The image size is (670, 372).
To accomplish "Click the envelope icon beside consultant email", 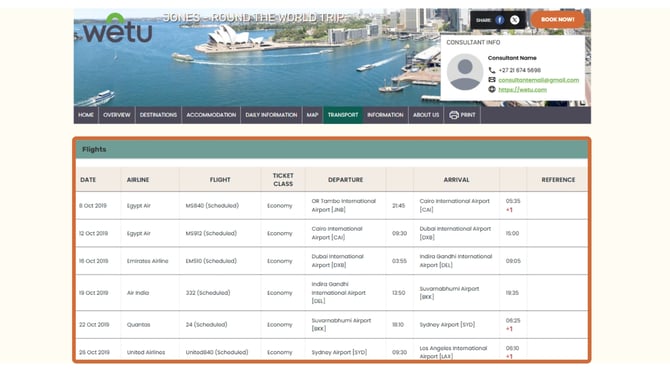I will tap(492, 80).
